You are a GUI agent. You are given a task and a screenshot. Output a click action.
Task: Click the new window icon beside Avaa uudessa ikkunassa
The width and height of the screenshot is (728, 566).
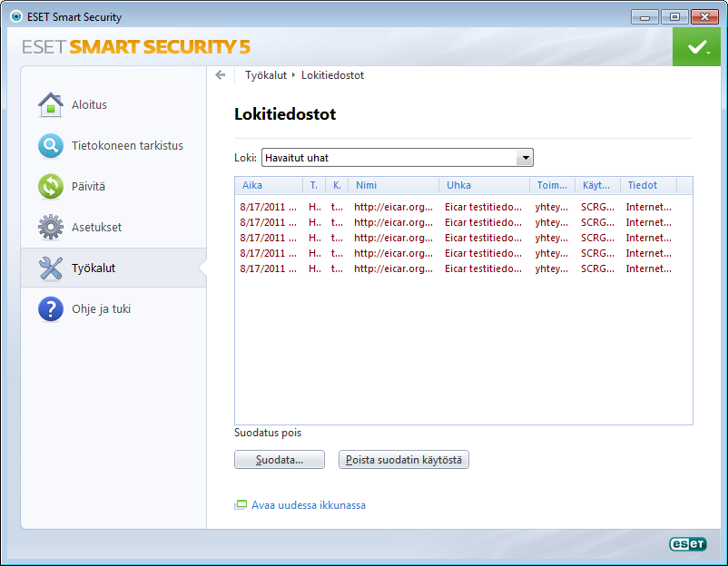pyautogui.click(x=241, y=504)
